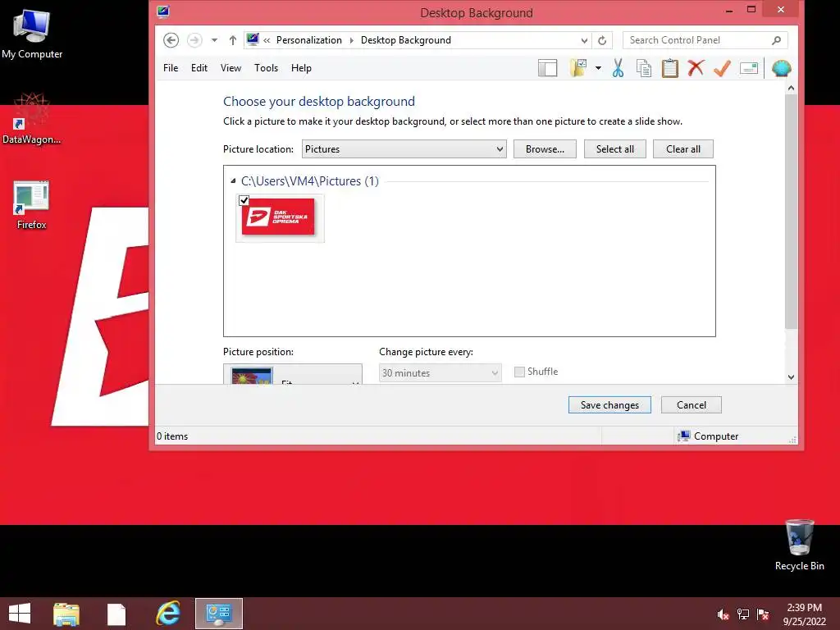The image size is (840, 630).
Task: Select the red DAK Sportska Oprema thumbnail
Action: (x=278, y=217)
